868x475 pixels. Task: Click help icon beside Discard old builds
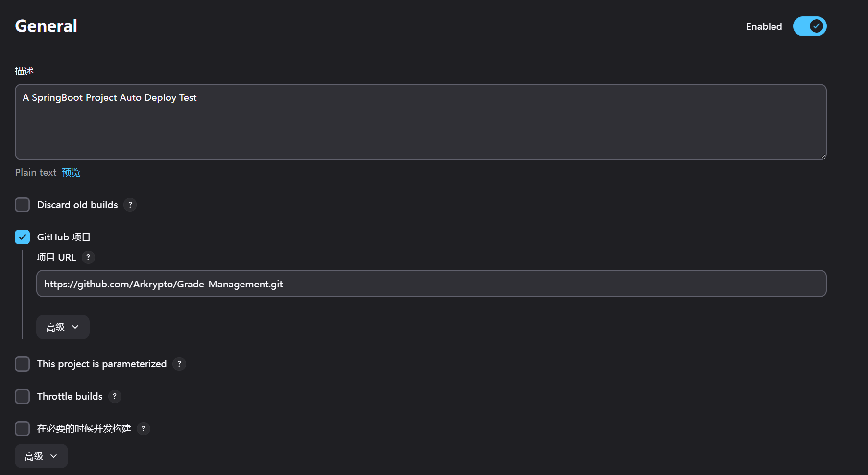click(130, 205)
